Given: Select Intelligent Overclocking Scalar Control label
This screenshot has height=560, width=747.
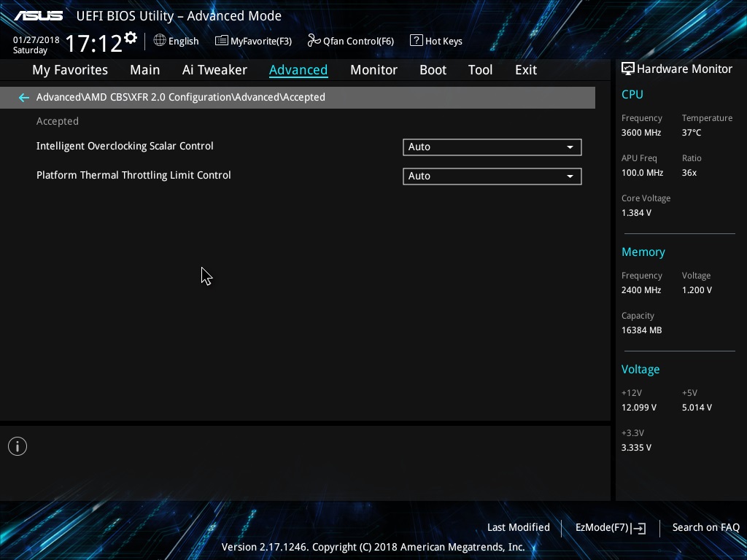Looking at the screenshot, I should tap(125, 146).
